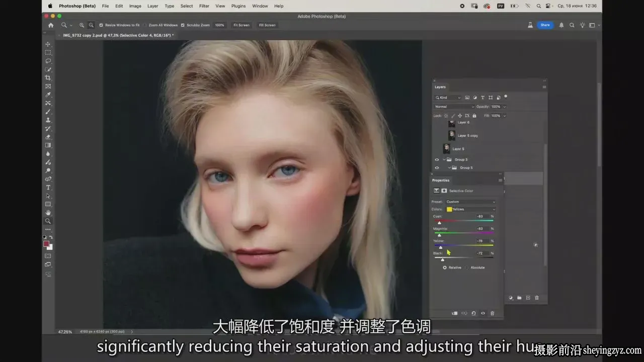Select the Horizontal Type tool
The height and width of the screenshot is (362, 644).
48,188
